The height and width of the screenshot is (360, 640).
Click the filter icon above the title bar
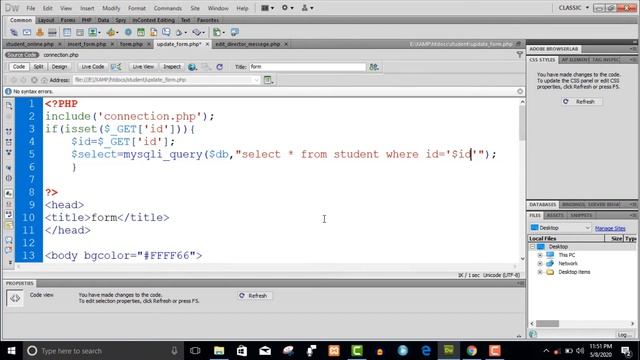[x=520, y=55]
